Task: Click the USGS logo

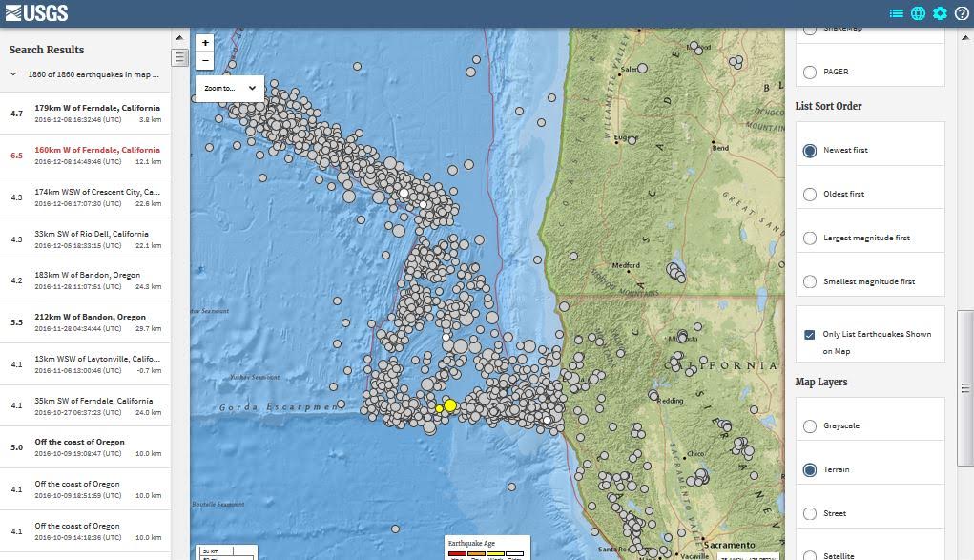Action: 36,12
